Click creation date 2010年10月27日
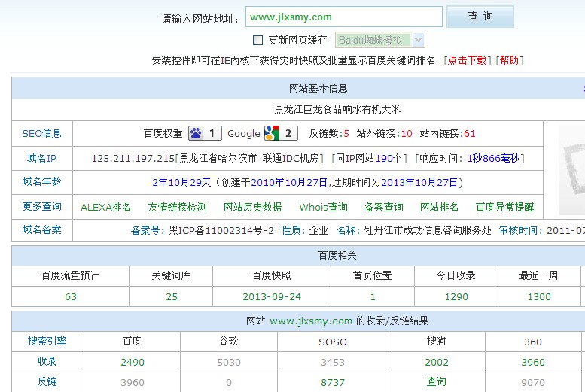The height and width of the screenshot is (392, 585). click(289, 182)
